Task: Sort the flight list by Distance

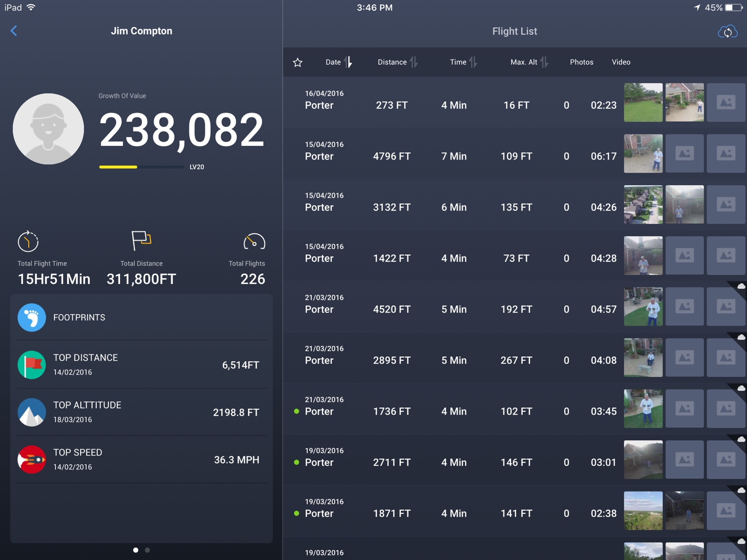Action: tap(397, 62)
